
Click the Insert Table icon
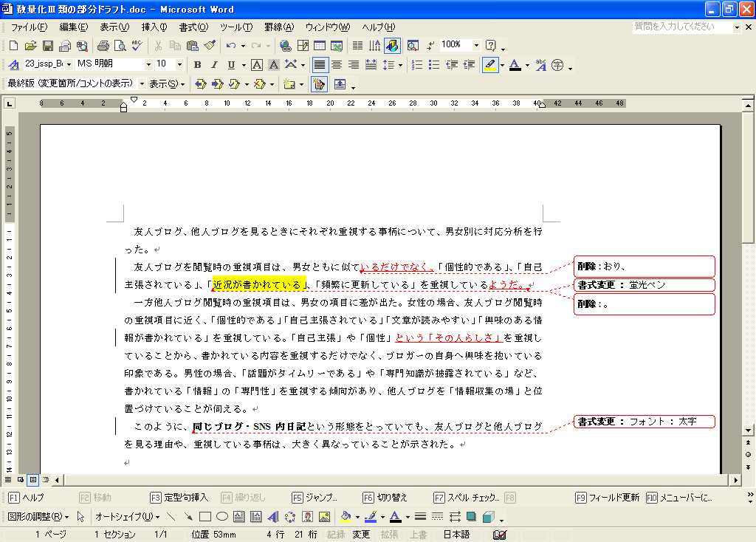[320, 46]
